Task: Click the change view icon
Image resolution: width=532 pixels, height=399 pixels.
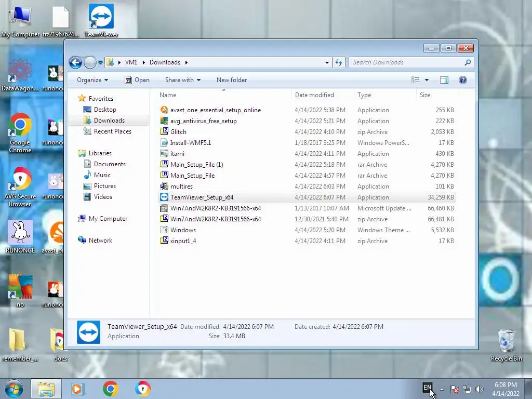Action: pyautogui.click(x=415, y=80)
